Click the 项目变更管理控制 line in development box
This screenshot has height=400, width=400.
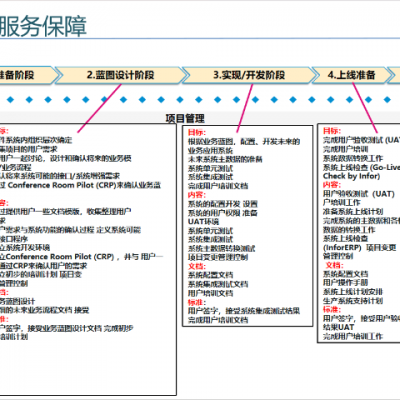[218, 257]
